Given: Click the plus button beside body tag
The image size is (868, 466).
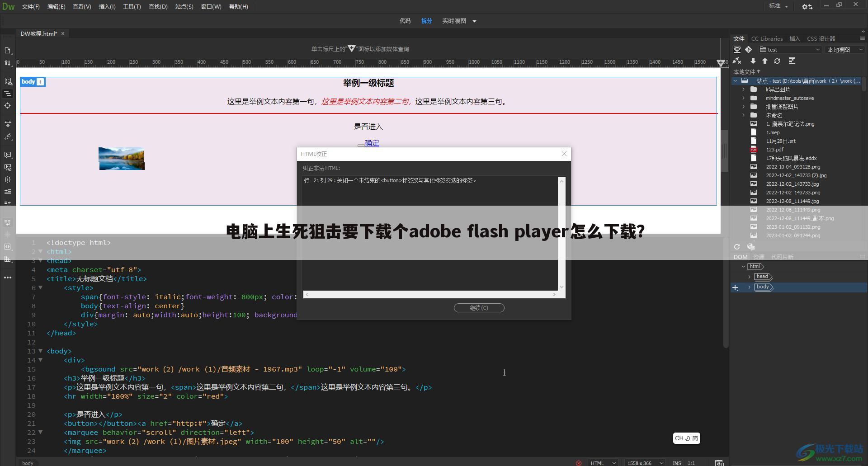Looking at the screenshot, I should click(41, 82).
